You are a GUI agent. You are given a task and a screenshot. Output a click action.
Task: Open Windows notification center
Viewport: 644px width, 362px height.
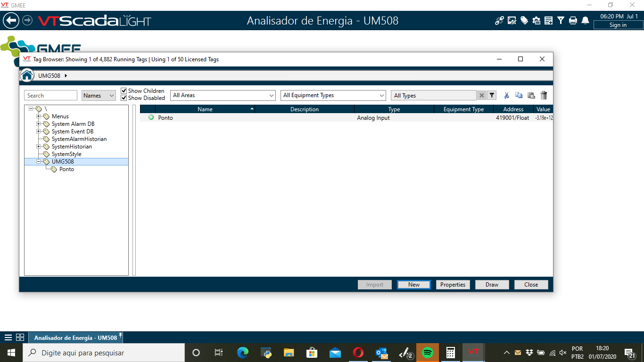click(628, 353)
